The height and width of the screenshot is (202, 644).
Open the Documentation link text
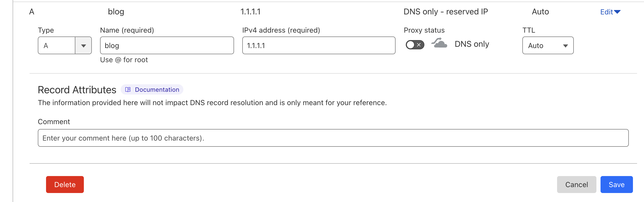click(x=157, y=90)
